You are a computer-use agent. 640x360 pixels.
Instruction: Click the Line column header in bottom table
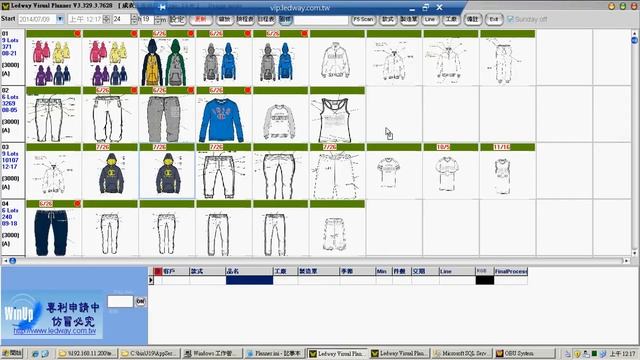click(457, 271)
